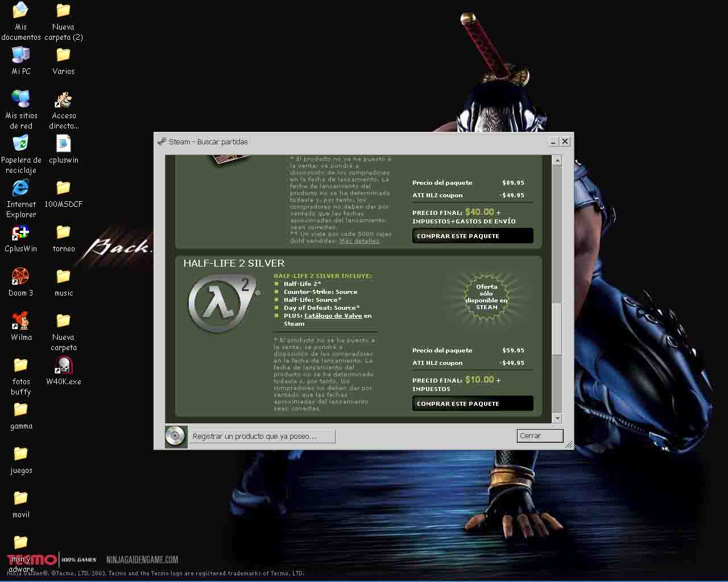Click the Steam - Buscar partidas title text
728x582 pixels.
208,142
